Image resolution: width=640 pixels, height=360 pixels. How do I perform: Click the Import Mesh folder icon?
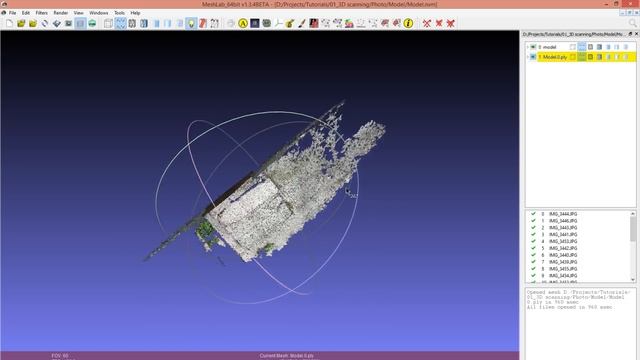(x=33, y=24)
